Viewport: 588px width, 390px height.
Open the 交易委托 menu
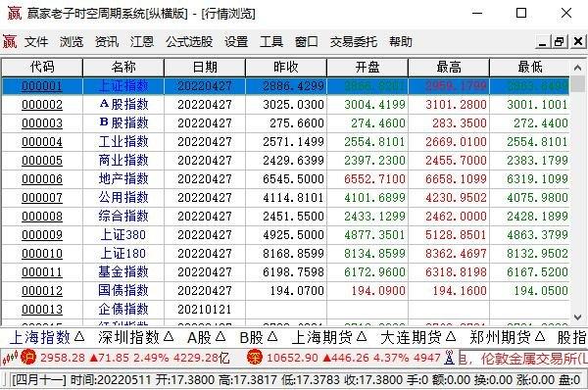[x=354, y=41]
